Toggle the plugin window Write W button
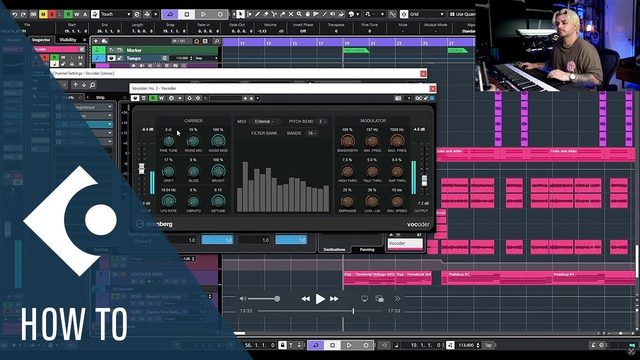 pyautogui.click(x=162, y=98)
